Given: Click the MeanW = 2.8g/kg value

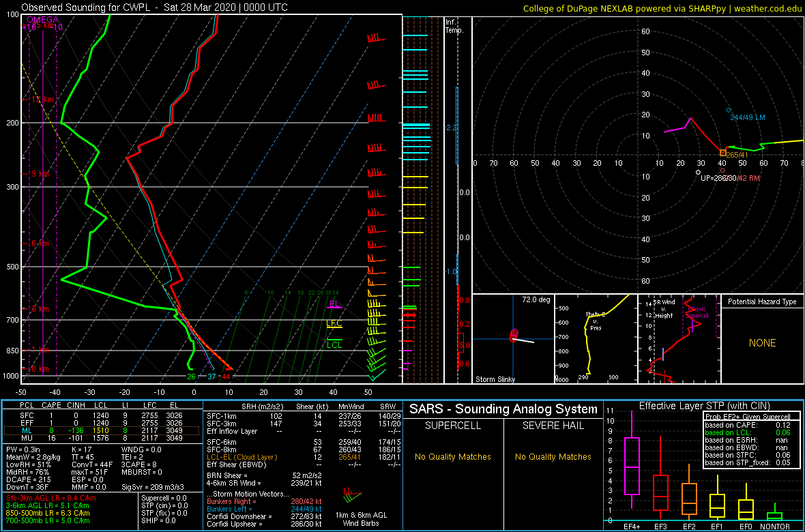Looking at the screenshot, I should coord(34,456).
